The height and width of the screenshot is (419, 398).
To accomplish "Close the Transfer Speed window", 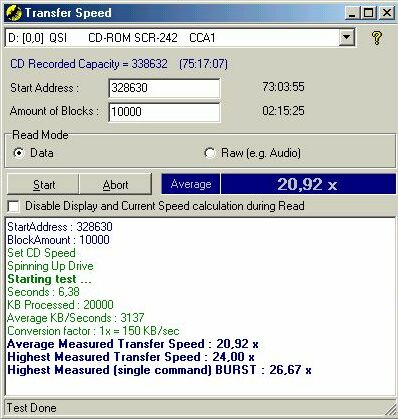I will [386, 13].
